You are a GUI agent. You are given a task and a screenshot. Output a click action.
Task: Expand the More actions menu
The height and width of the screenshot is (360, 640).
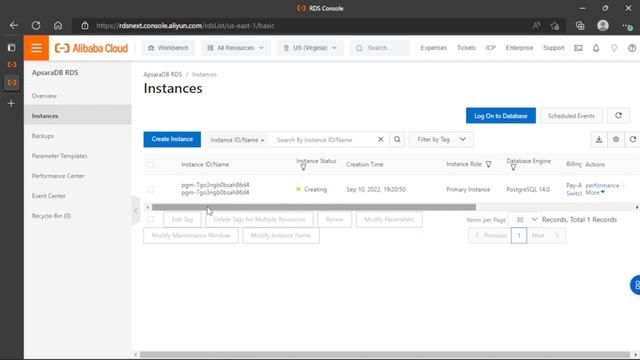tap(595, 193)
